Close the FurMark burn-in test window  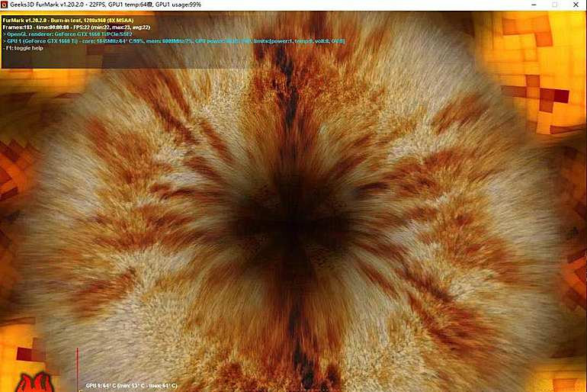(x=576, y=5)
